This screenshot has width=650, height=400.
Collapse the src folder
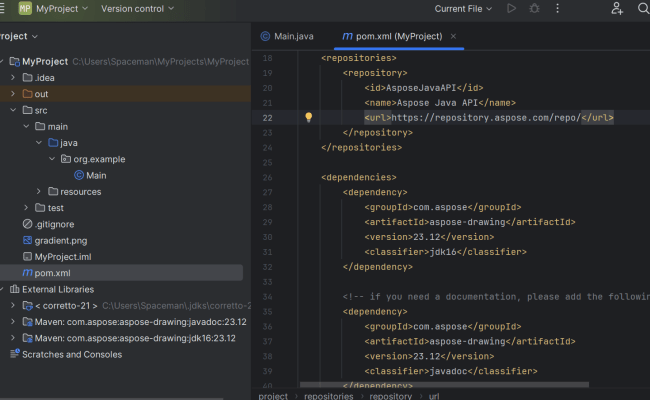point(13,110)
